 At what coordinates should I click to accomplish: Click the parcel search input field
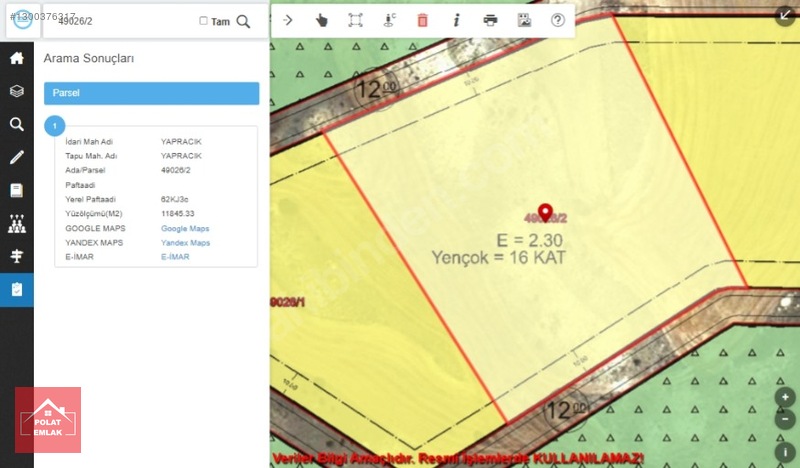[x=120, y=21]
